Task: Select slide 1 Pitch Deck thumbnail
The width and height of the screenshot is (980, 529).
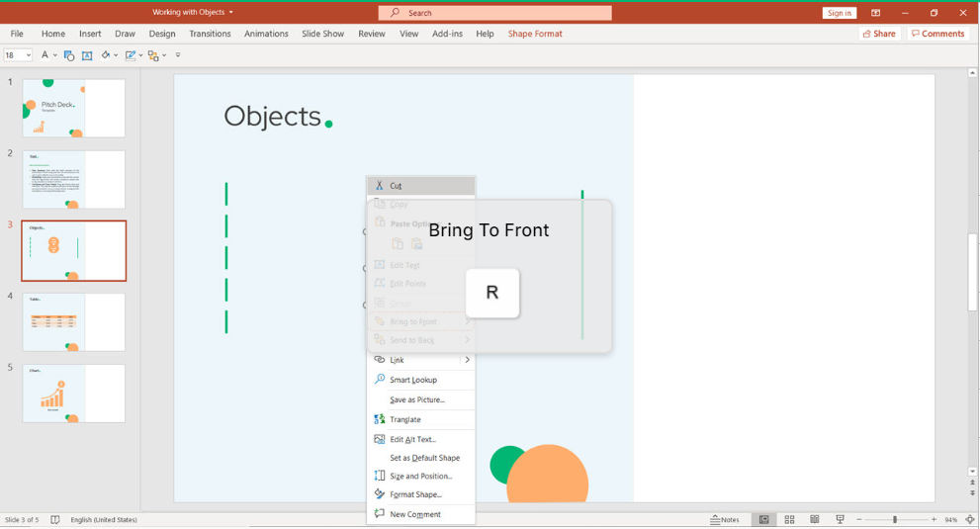Action: pyautogui.click(x=74, y=108)
